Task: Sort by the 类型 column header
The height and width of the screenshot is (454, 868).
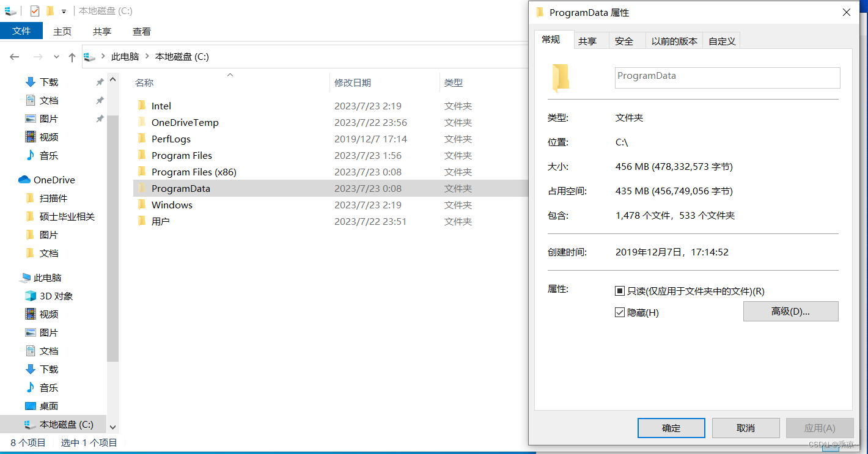Action: click(x=454, y=82)
